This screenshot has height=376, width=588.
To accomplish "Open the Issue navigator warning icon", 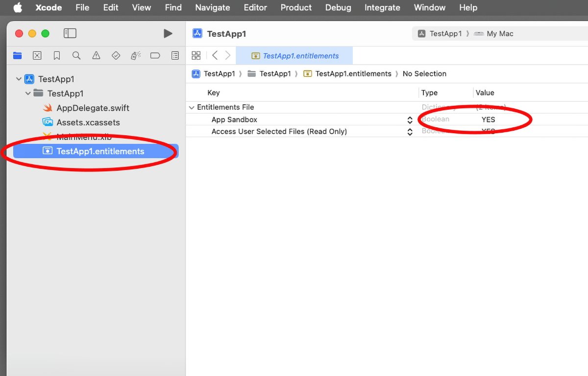I will point(96,55).
